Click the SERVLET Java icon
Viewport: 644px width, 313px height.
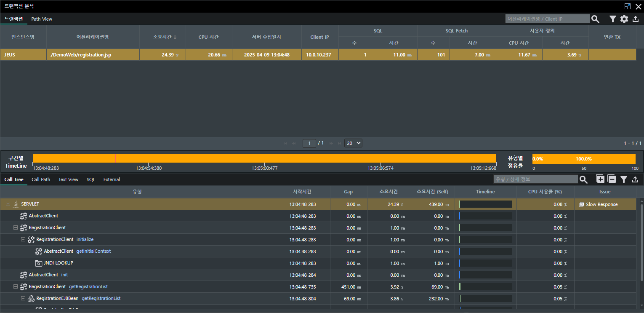tap(16, 204)
